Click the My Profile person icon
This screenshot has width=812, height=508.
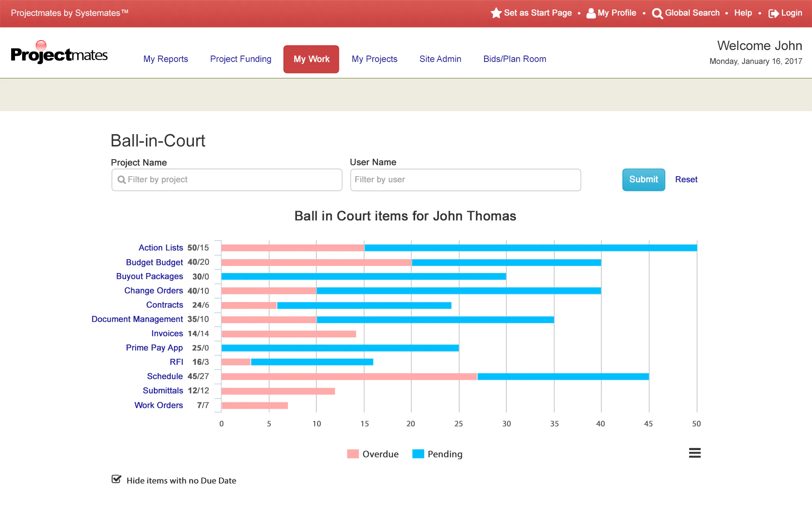point(591,13)
